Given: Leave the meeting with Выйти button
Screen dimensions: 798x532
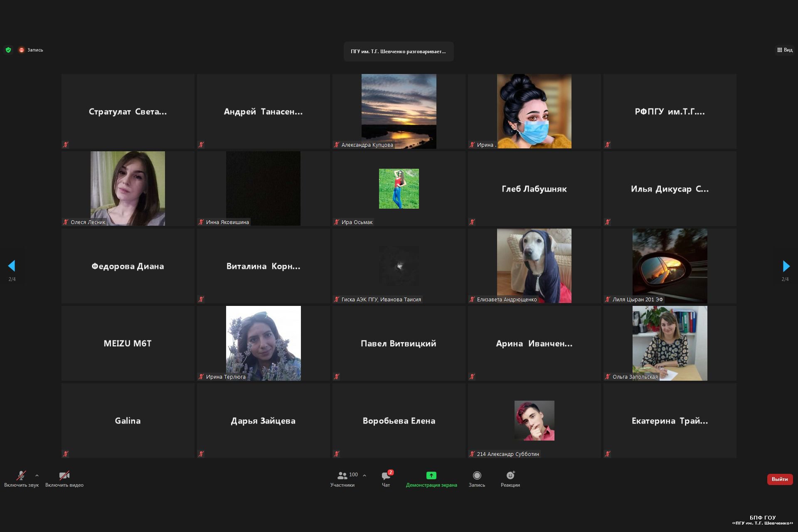Looking at the screenshot, I should tap(780, 479).
